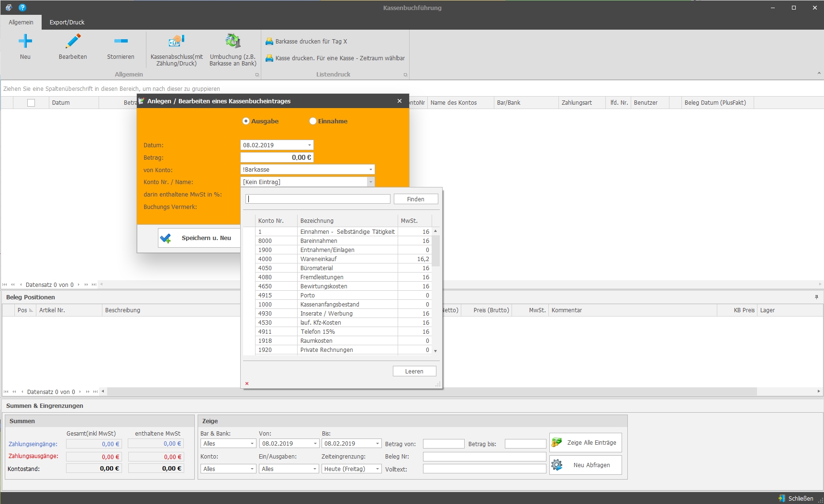This screenshot has height=504, width=824.
Task: Click the account popup resize grip
Action: pyautogui.click(x=438, y=384)
